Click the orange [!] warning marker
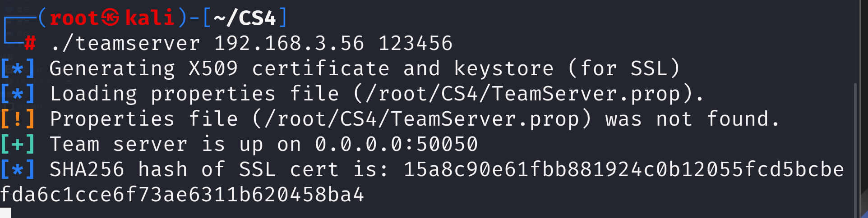Screen dimensions: 868x218 click(18, 119)
